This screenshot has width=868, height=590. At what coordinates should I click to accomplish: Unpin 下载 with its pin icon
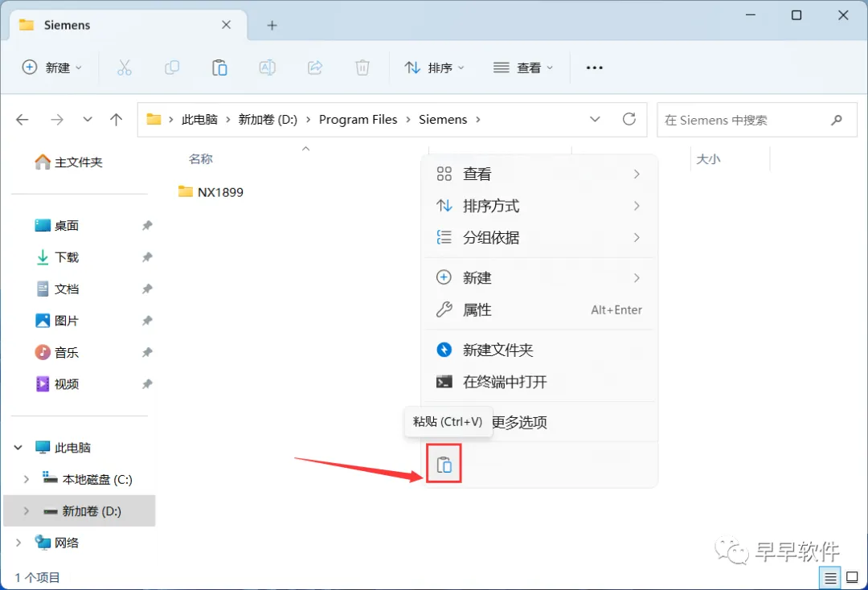[147, 256]
